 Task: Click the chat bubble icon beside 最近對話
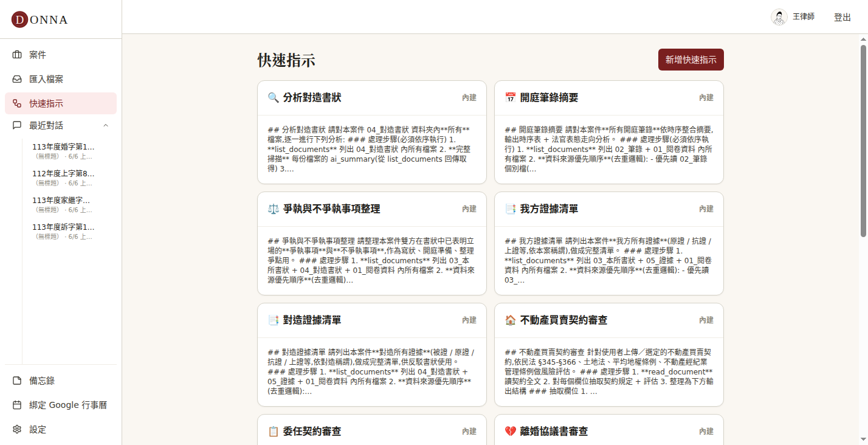(x=17, y=125)
